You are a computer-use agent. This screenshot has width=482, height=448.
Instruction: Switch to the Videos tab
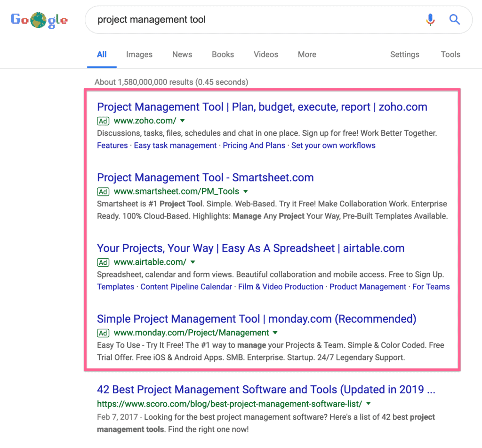266,55
